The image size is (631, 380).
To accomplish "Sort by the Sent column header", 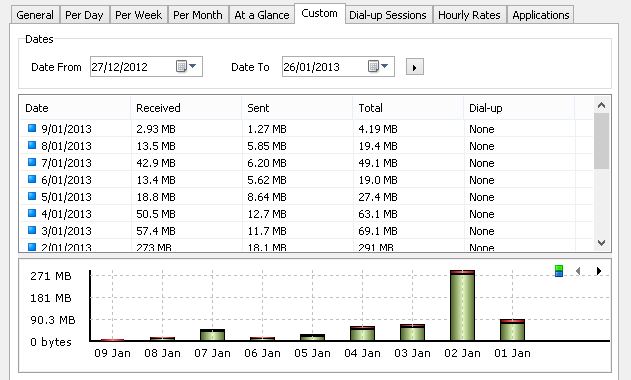I will (297, 108).
